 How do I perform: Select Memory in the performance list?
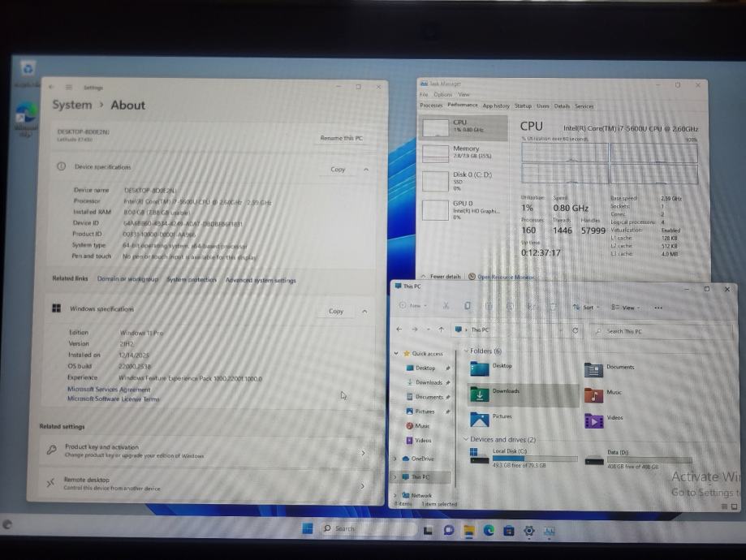click(x=464, y=153)
